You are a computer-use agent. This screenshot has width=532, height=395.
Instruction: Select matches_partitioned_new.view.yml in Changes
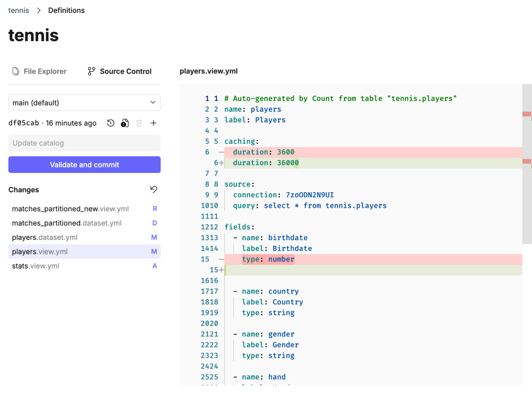click(x=70, y=209)
